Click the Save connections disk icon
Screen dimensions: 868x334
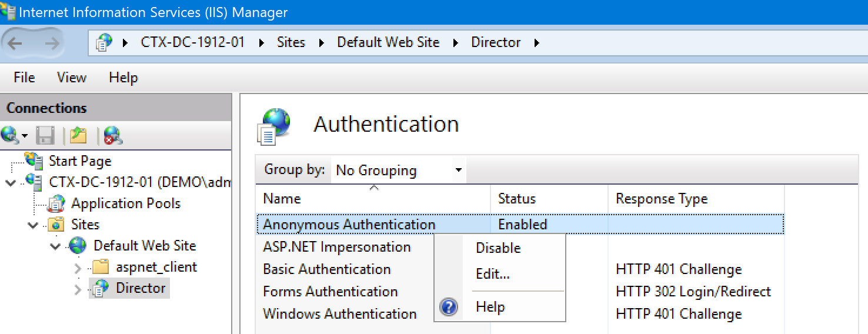coord(45,136)
